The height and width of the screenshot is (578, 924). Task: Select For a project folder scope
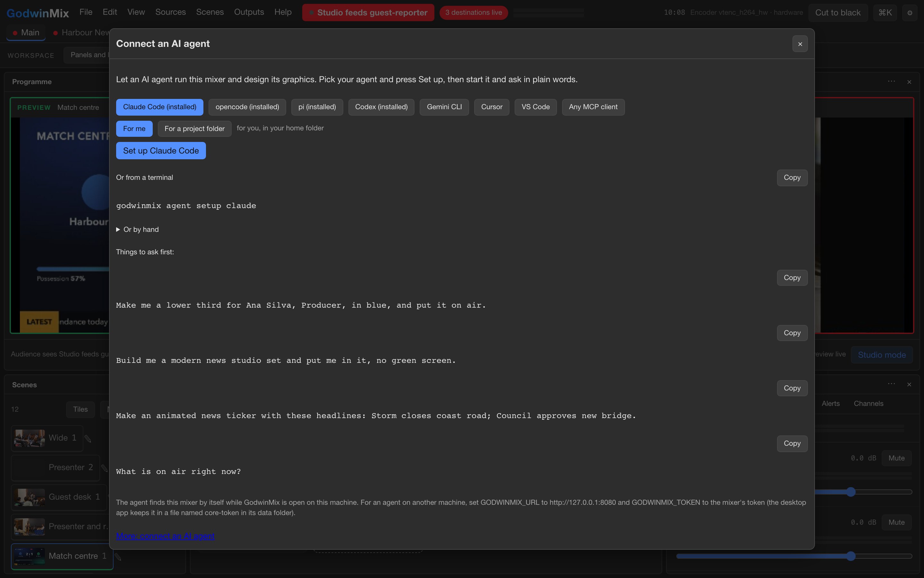coord(194,129)
